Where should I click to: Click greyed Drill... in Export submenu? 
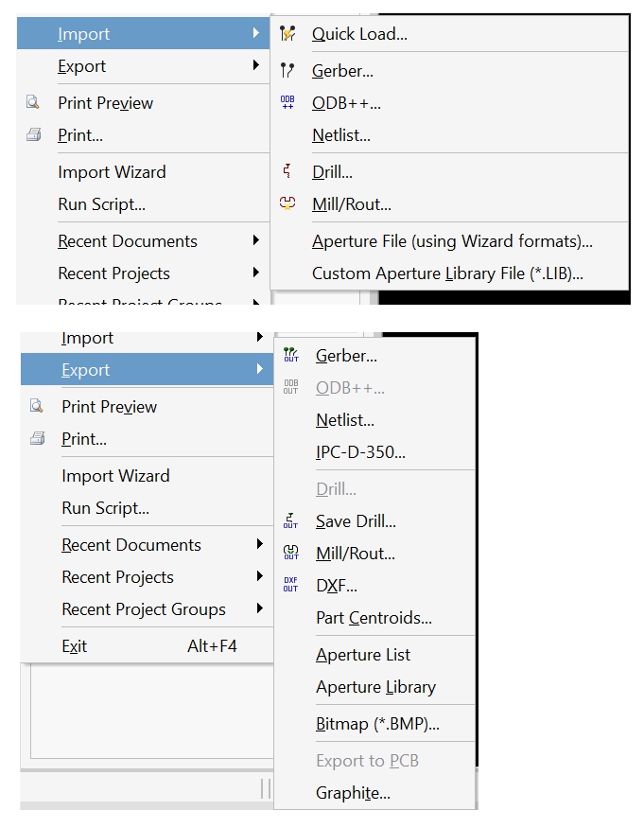(x=336, y=489)
